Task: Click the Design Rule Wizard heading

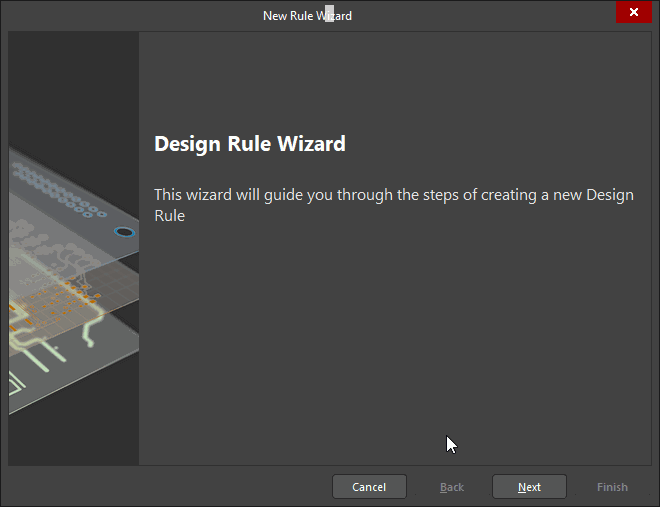Action: (250, 144)
